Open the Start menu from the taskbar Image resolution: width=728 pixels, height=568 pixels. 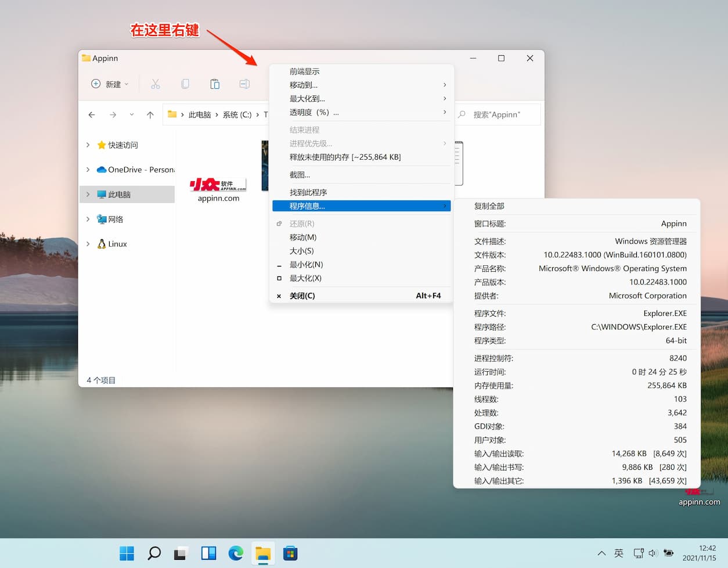pyautogui.click(x=127, y=553)
